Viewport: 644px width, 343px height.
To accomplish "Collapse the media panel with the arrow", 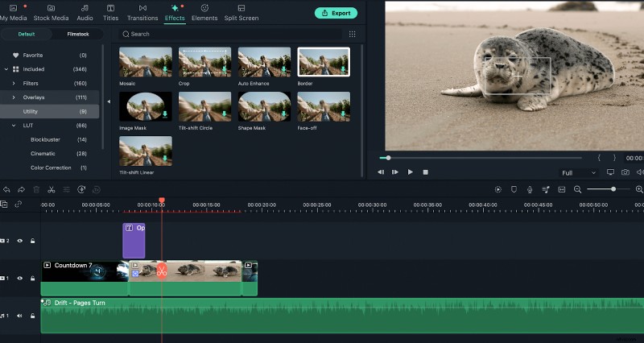I will click(109, 101).
